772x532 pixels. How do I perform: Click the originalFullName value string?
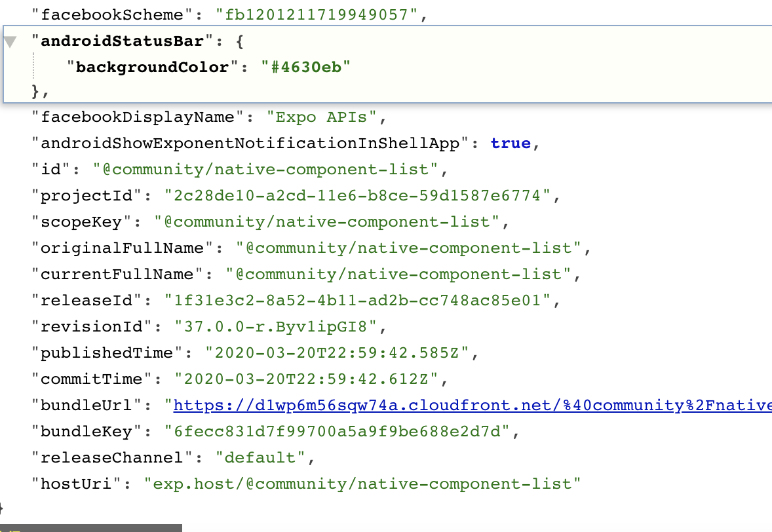[409, 248]
